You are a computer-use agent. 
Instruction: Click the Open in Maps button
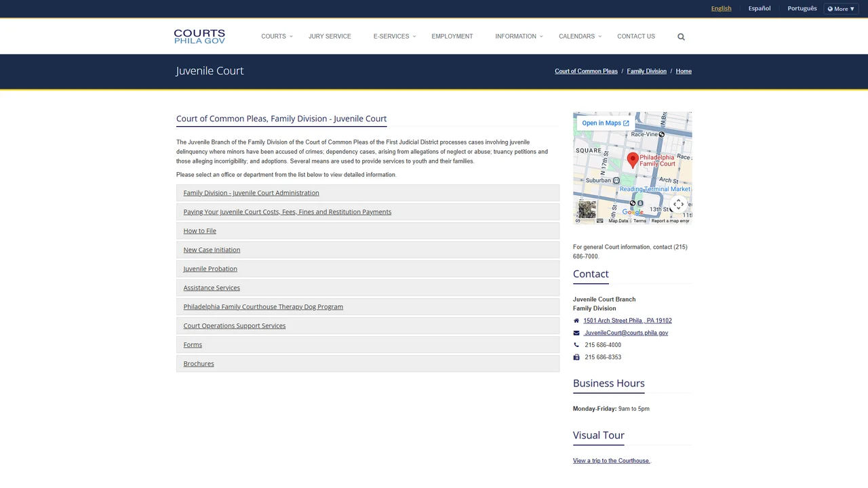point(605,123)
